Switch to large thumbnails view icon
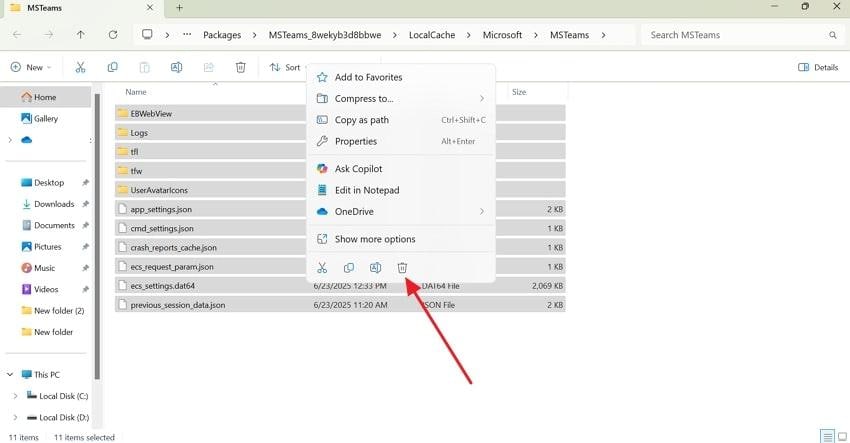Viewport: 850px width, 443px height. tap(842, 436)
